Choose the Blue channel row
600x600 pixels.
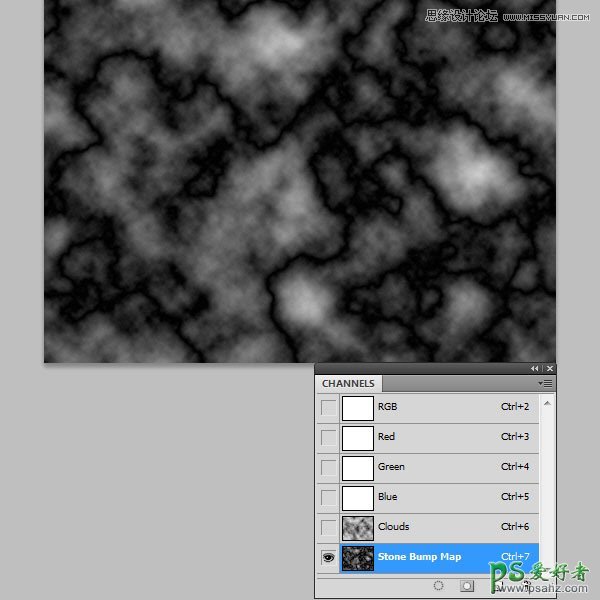coord(440,497)
